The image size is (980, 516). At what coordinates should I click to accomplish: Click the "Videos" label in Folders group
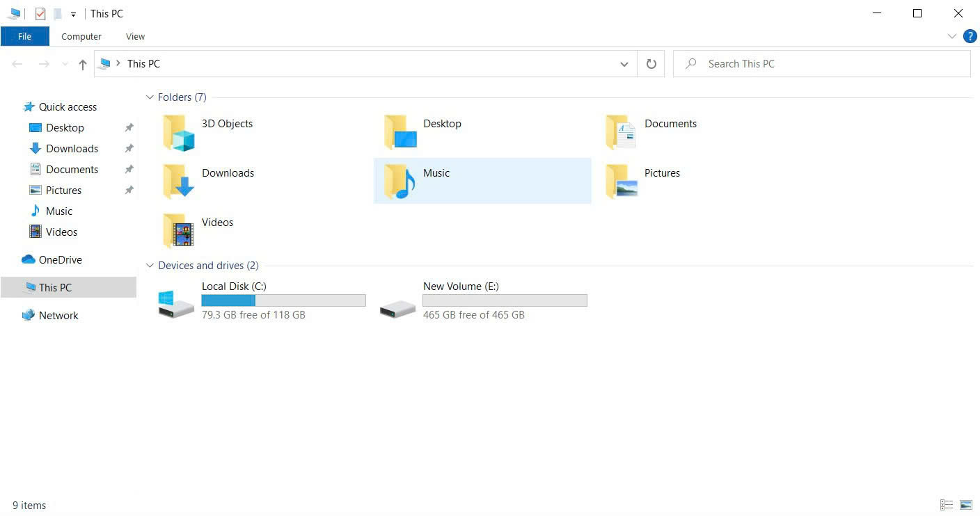pyautogui.click(x=218, y=223)
